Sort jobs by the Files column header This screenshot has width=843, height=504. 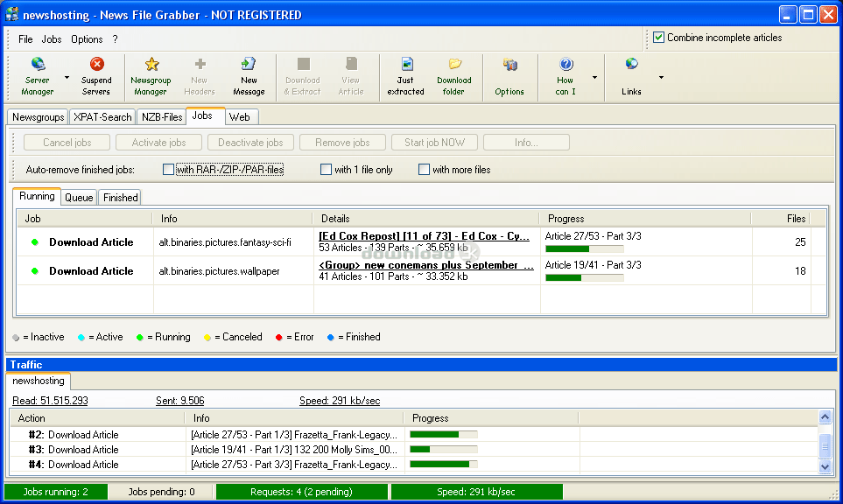(x=781, y=219)
